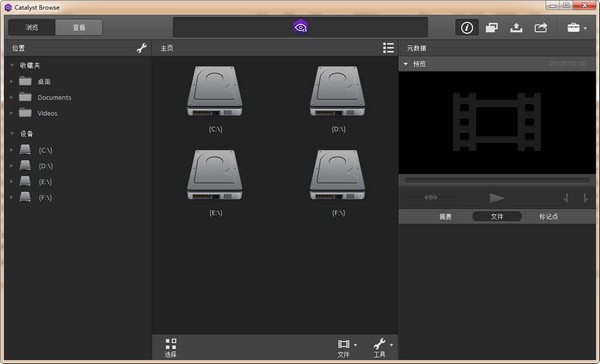The image size is (600, 364).
Task: Toggle list view icon in home header
Action: pos(388,48)
